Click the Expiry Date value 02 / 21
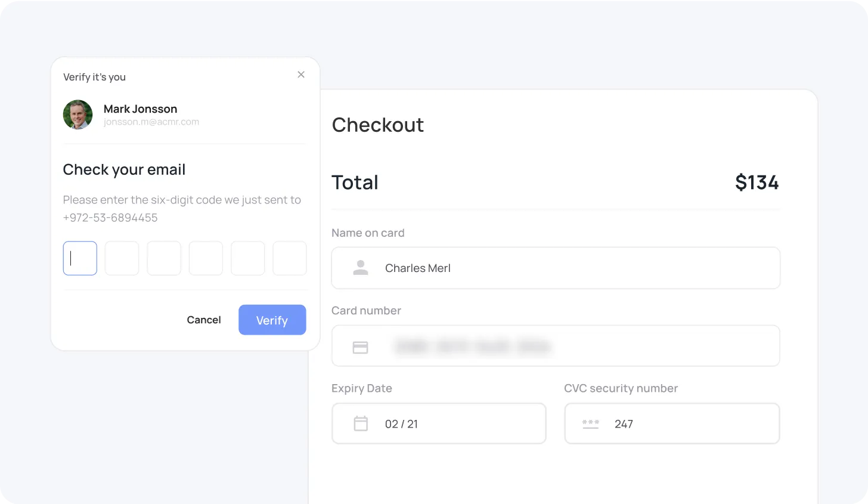 point(401,424)
